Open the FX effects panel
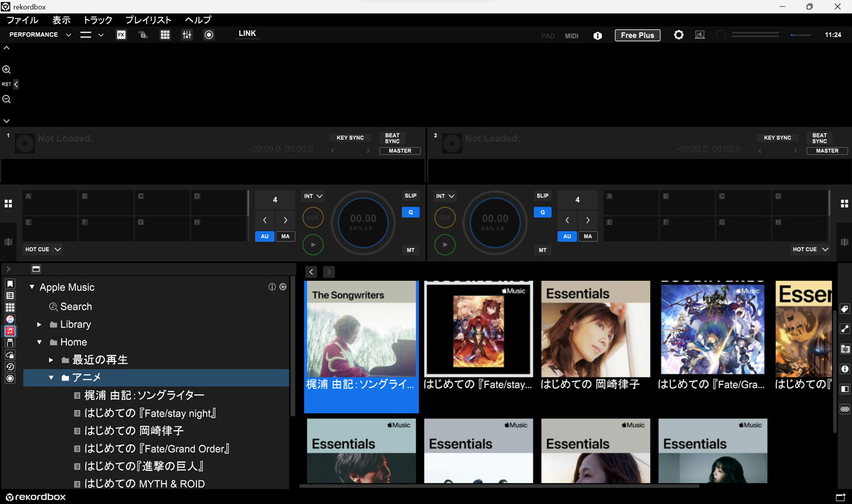852x504 pixels. click(121, 35)
